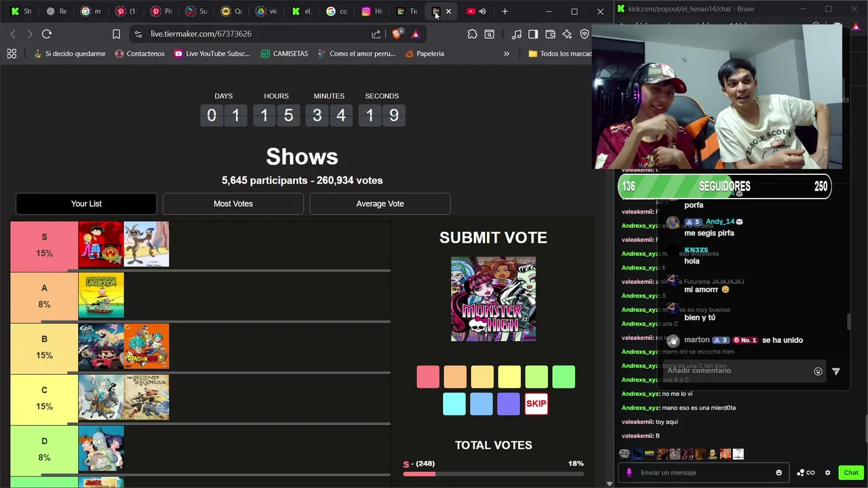
Task: Open Brave Wallet icon
Action: coord(550,34)
